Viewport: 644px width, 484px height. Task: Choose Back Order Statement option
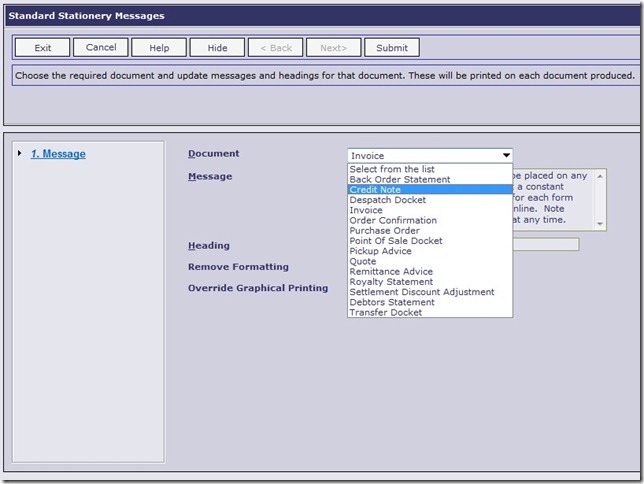[x=399, y=179]
